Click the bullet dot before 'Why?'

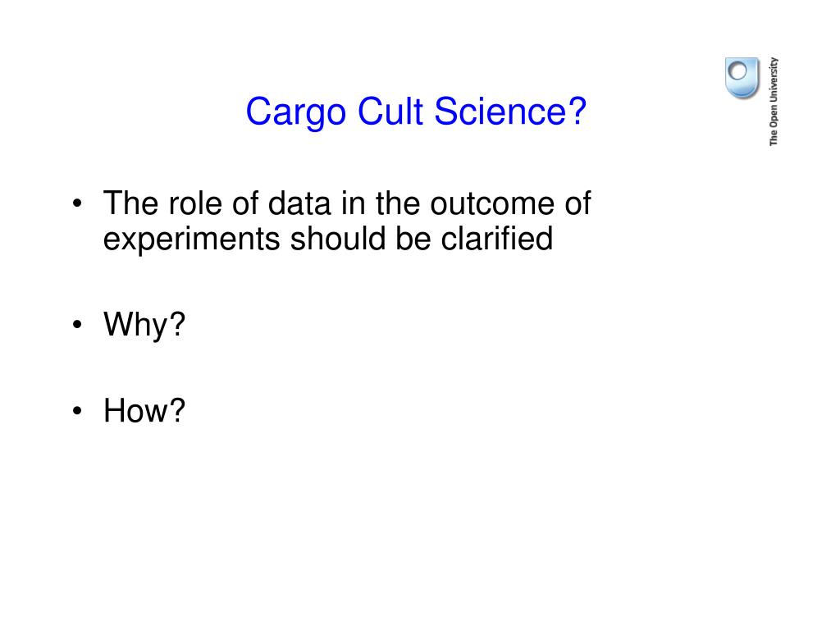(78, 324)
